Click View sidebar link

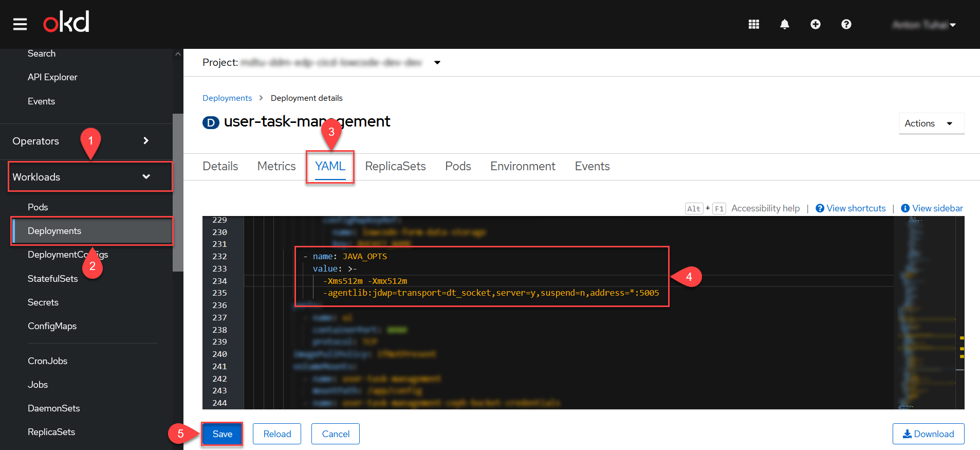click(932, 208)
